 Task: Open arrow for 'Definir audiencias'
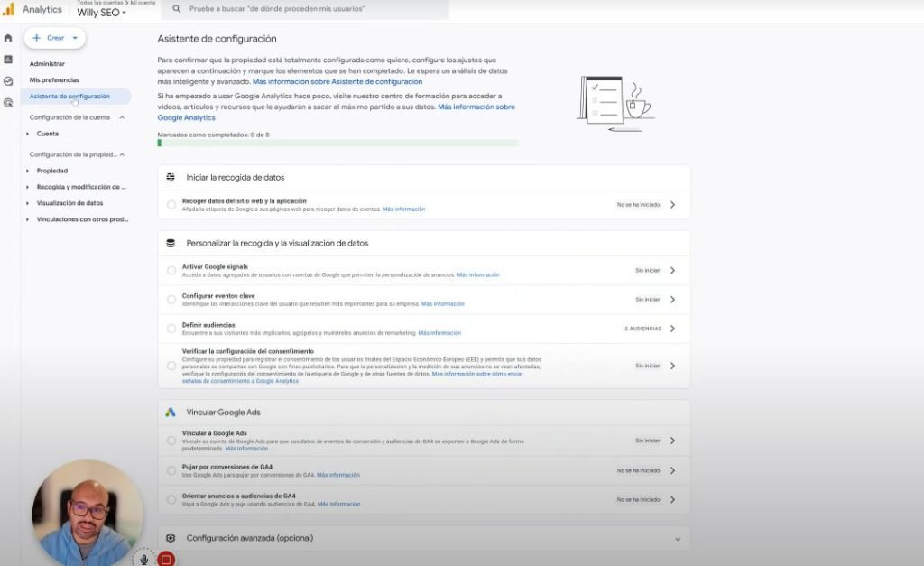672,329
